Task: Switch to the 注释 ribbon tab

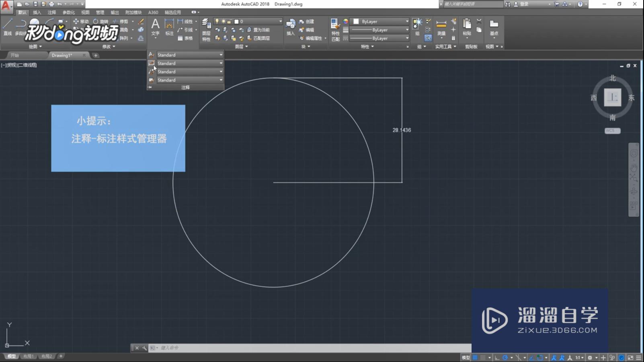Action: (52, 12)
